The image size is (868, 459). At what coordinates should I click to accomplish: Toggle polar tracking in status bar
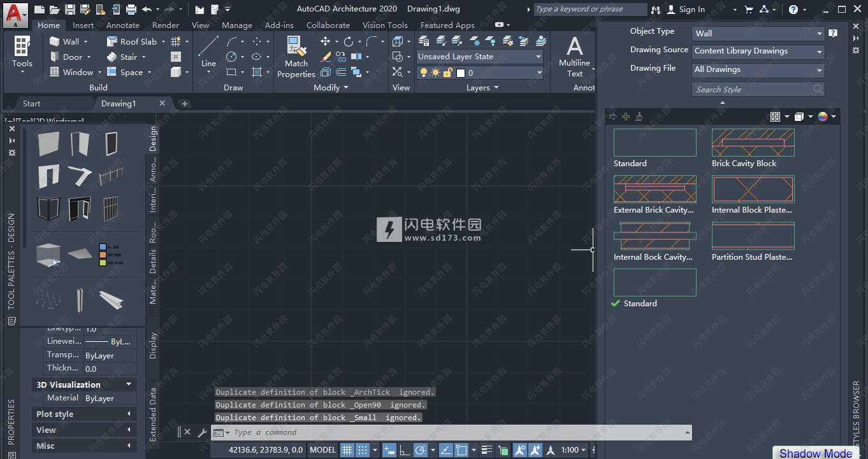pos(420,450)
